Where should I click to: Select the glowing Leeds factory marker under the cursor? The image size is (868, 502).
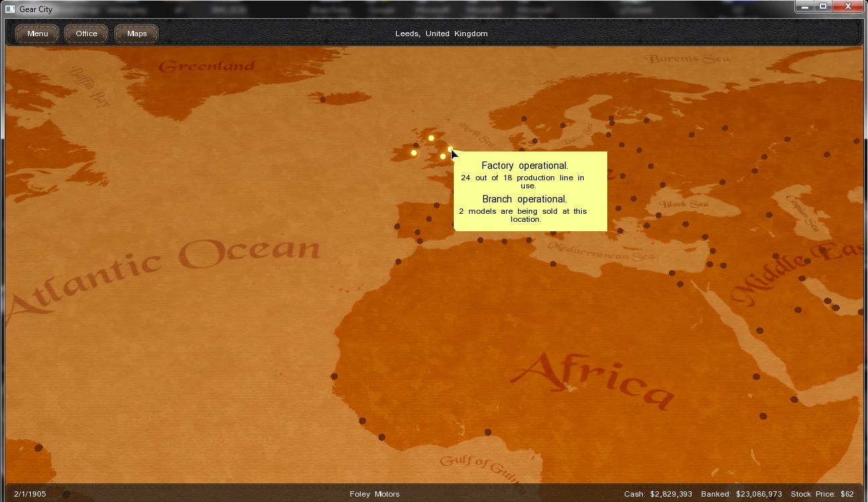[x=450, y=149]
